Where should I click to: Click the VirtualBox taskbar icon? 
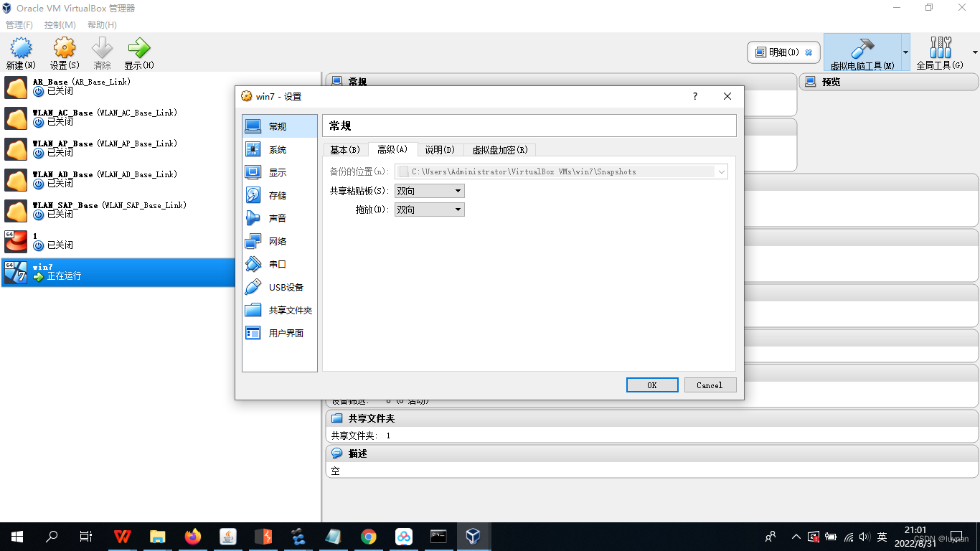[x=473, y=537]
